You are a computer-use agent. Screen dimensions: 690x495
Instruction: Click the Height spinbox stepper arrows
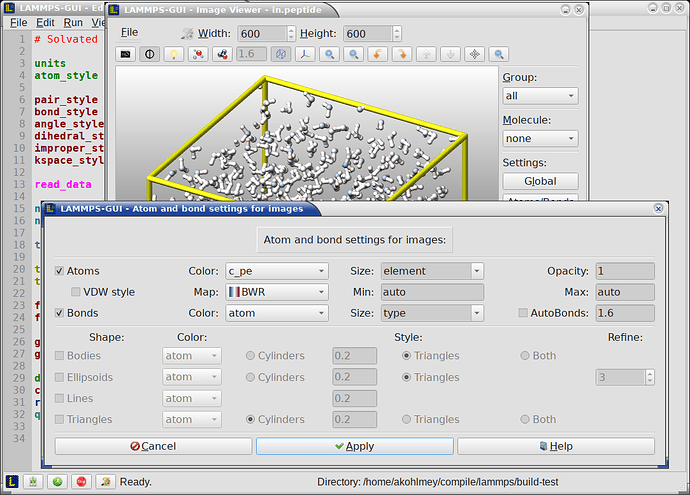click(x=396, y=33)
